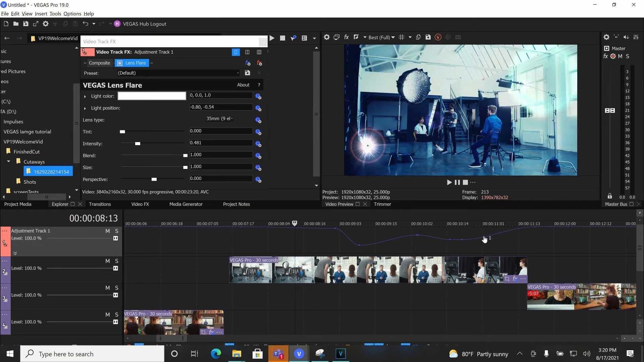Click the Video Output FX icon in preview
The width and height of the screenshot is (644, 362).
tap(346, 37)
